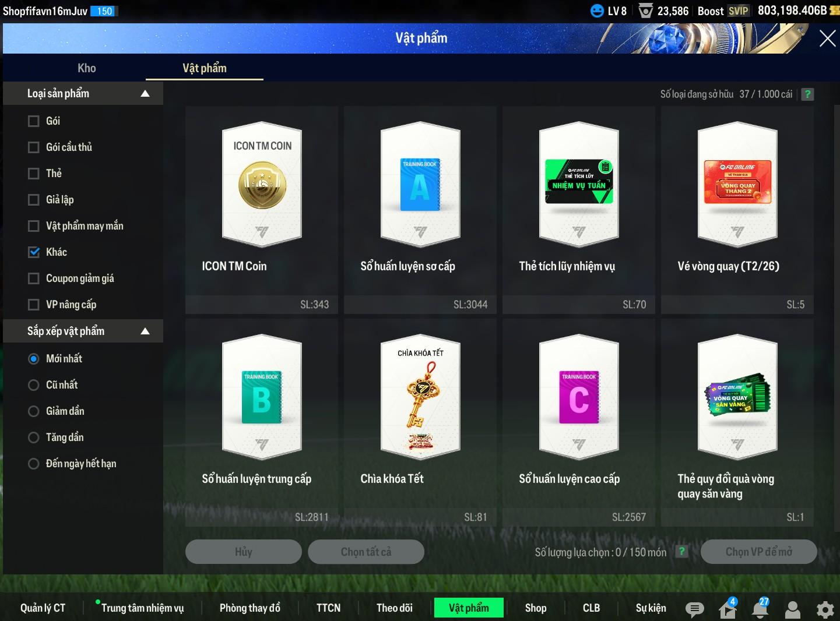Viewport: 840px width, 621px height.
Task: Open the chat speech bubble icon
Action: click(x=694, y=609)
